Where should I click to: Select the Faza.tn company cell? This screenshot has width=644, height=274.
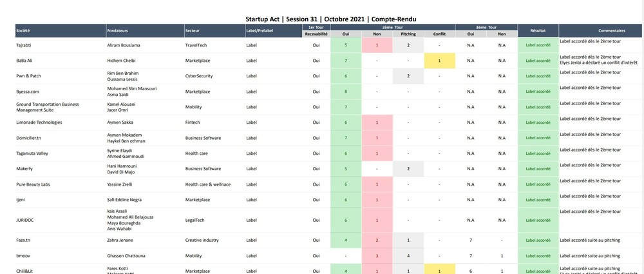(24, 240)
